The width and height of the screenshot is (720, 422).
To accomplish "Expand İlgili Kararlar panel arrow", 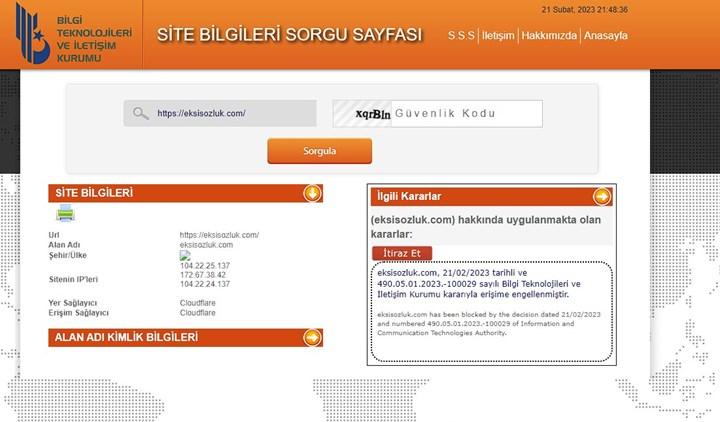I will point(602,196).
